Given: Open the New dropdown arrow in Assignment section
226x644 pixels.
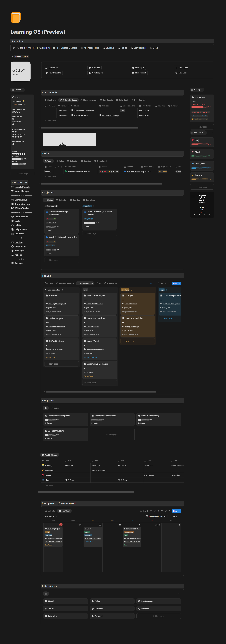Looking at the screenshot, I should (180, 511).
